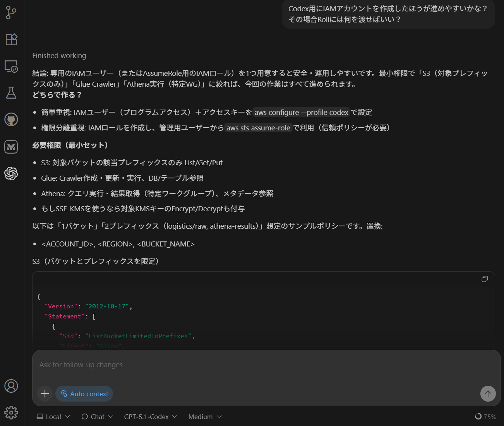Open the Remote Explorer view

pos(11,66)
